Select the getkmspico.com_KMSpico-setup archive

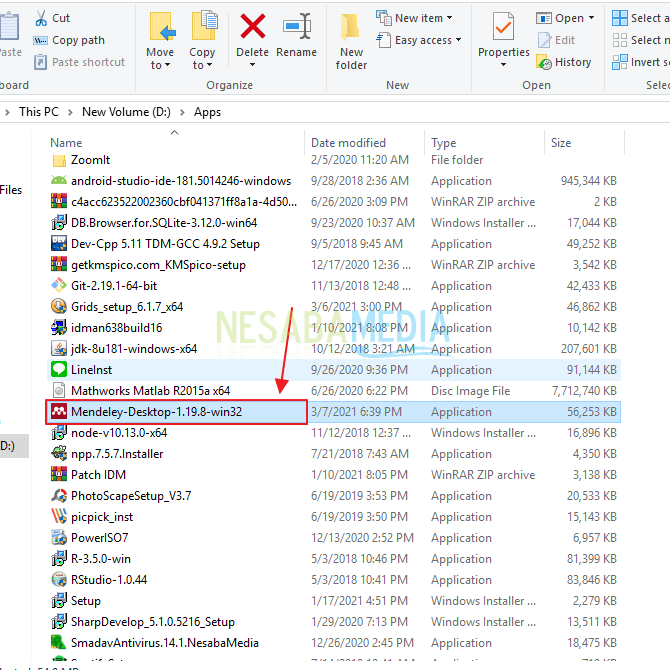click(x=159, y=265)
